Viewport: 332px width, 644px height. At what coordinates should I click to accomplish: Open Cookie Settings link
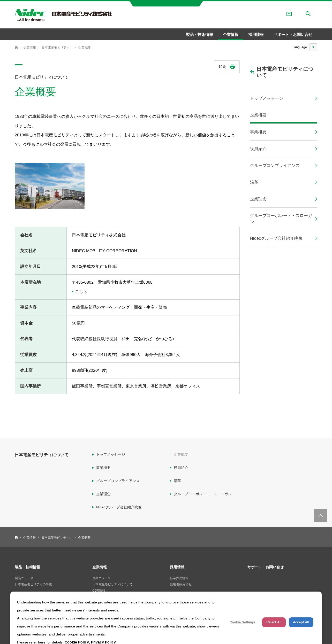coord(242,622)
